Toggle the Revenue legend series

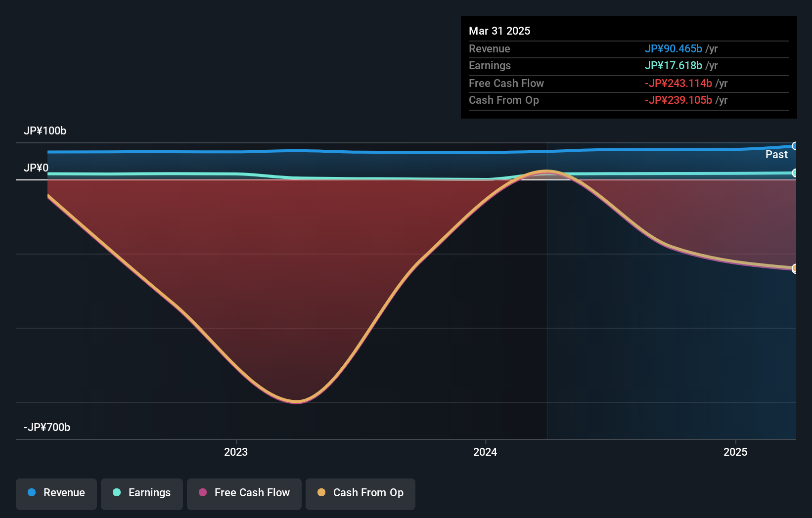[x=56, y=494]
